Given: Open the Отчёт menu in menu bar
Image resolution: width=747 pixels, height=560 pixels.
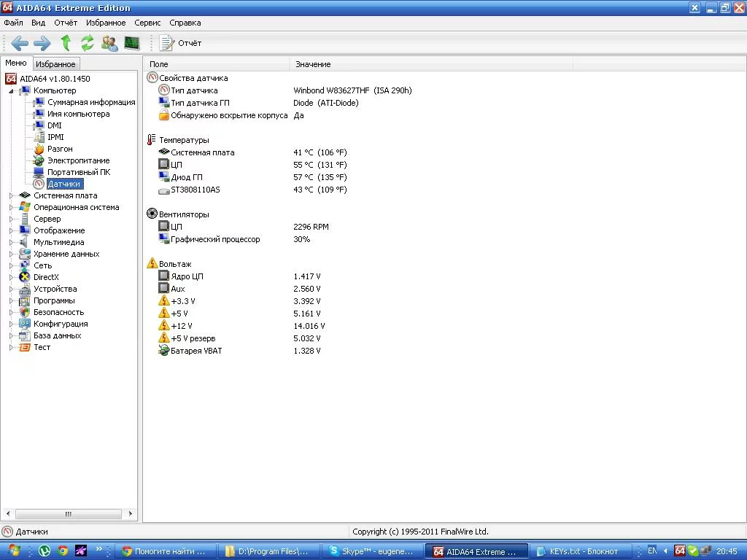Looking at the screenshot, I should 66,23.
